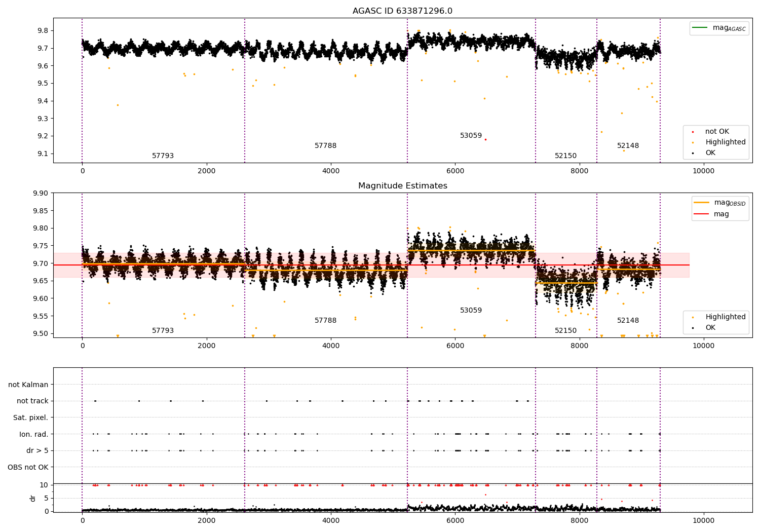Image resolution: width=760 pixels, height=532 pixels.
Task: Click the 'Magnitude Estimates' plot title
Action: pos(402,186)
